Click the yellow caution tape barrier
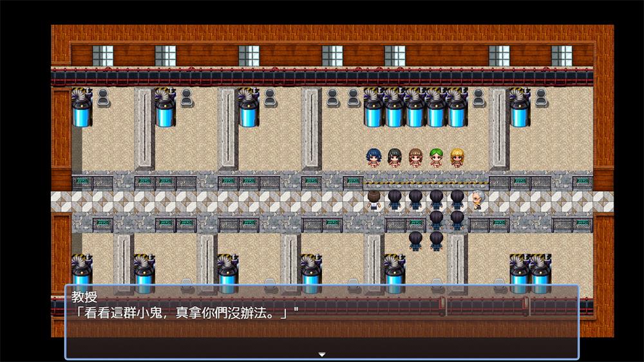644x362 pixels. coord(425,182)
